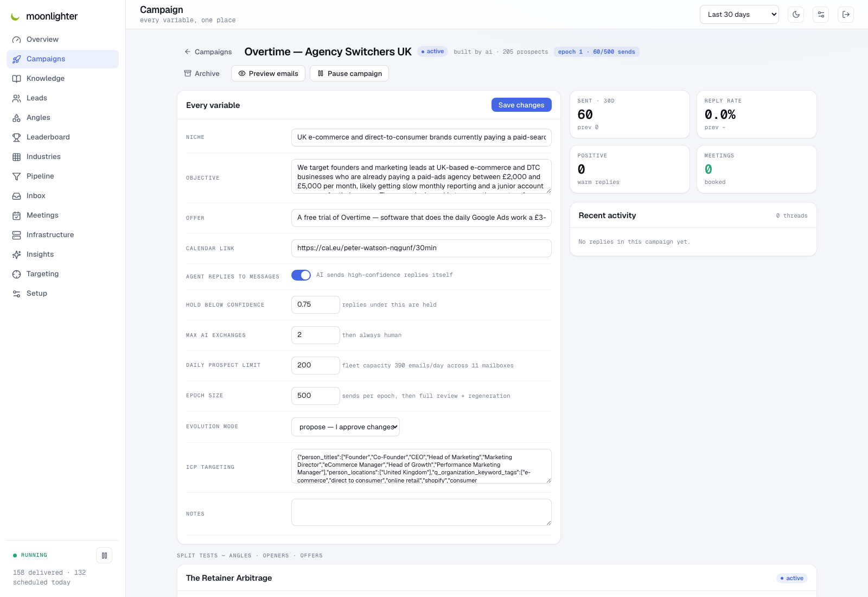Click the Niche input field
Viewport: 868px width, 597px height.
click(x=422, y=137)
